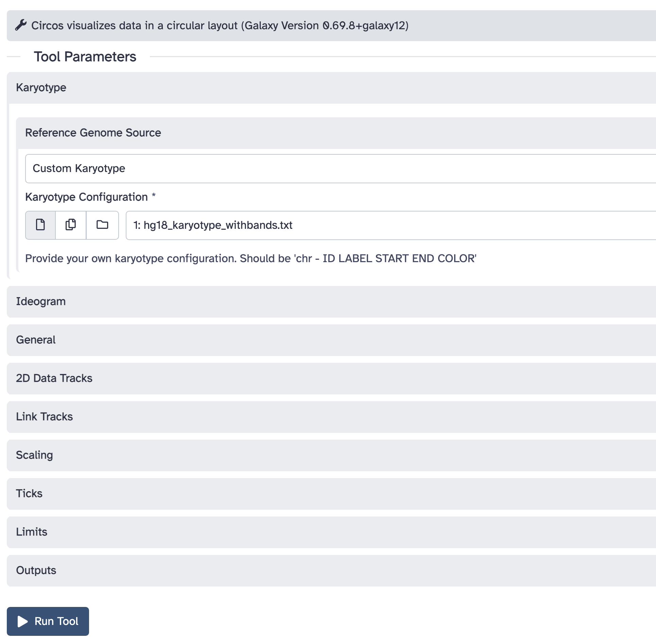Collapse the Reference Genome Source panel header
656x644 pixels.
coord(336,133)
